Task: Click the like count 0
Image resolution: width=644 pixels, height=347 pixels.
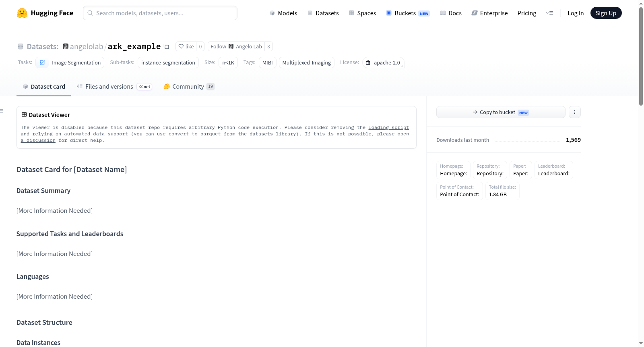Action: tap(200, 46)
